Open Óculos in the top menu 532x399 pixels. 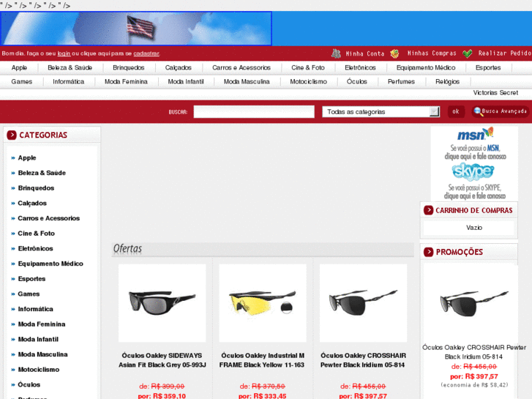[356, 81]
